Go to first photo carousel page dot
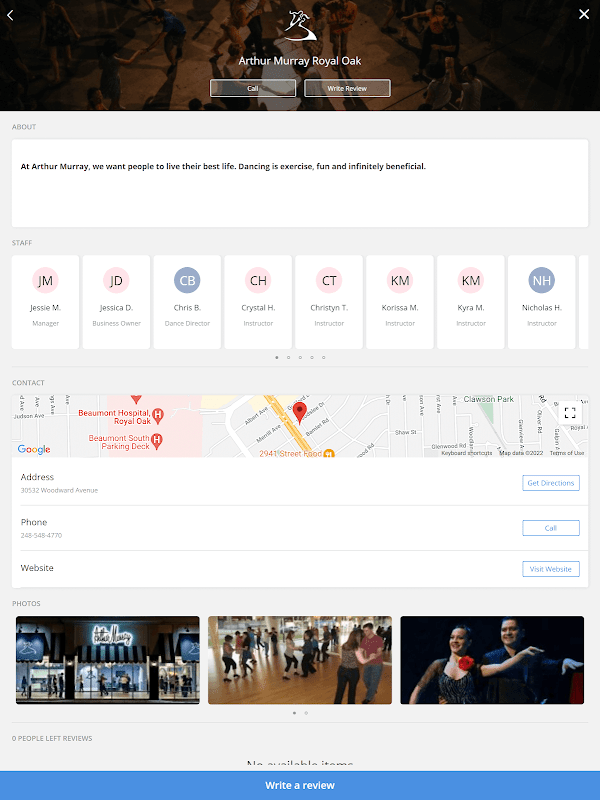 (x=294, y=713)
